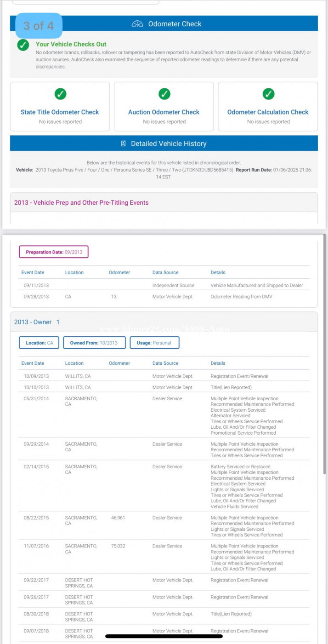The image size is (328, 644).
Task: Click the 09/29/2014 event date
Action: (x=36, y=444)
